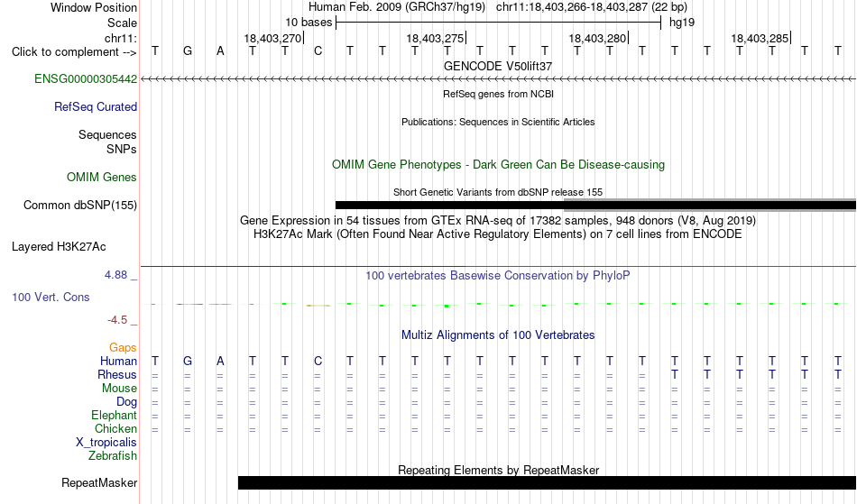Click the H3K27Ac Mark ENCODE track title
The width and height of the screenshot is (857, 504).
click(497, 234)
